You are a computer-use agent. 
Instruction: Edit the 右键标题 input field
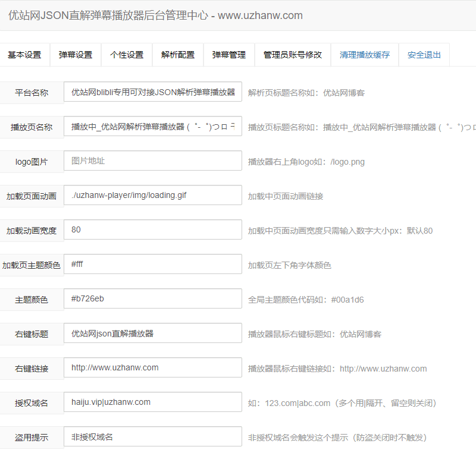[x=153, y=334]
